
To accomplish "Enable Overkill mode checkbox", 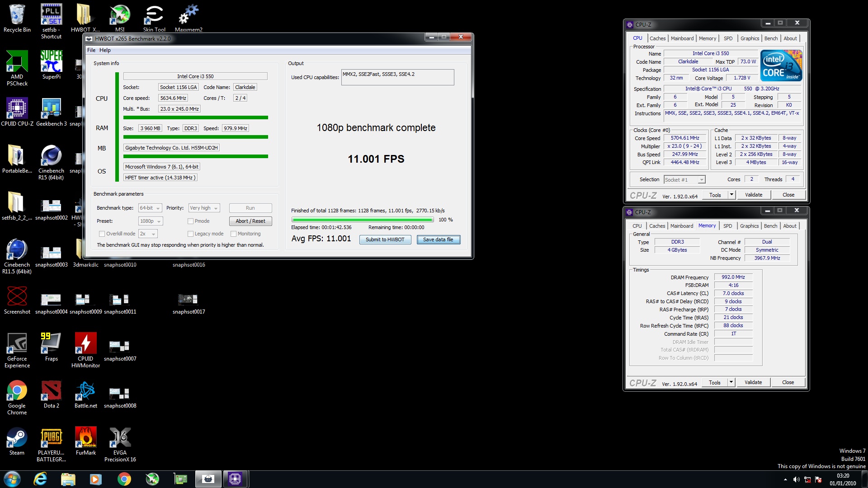I will click(102, 234).
